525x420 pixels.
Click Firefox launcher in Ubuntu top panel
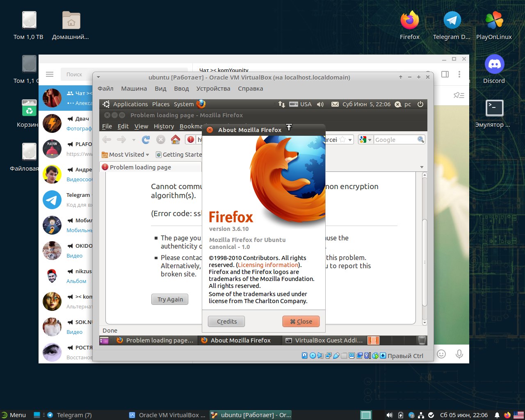click(201, 104)
